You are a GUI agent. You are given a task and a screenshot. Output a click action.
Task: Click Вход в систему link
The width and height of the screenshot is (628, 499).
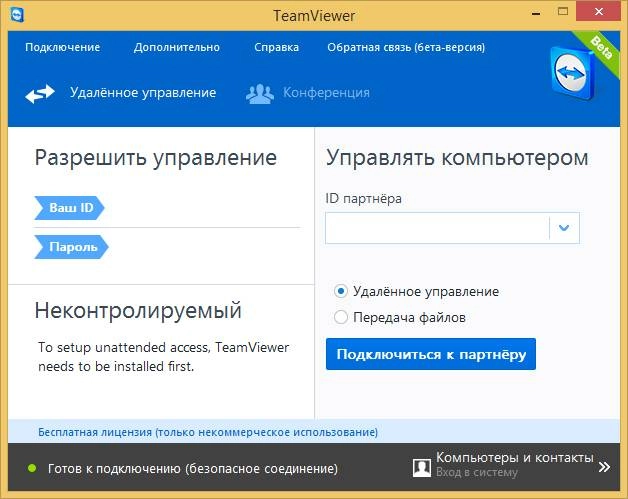tap(477, 472)
